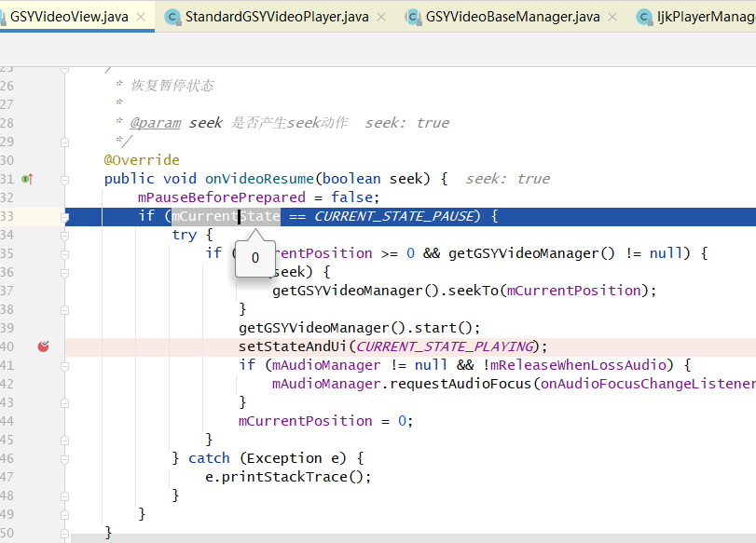Collapse the onVideoResume method fold marker
The width and height of the screenshot is (756, 543).
coord(63,178)
